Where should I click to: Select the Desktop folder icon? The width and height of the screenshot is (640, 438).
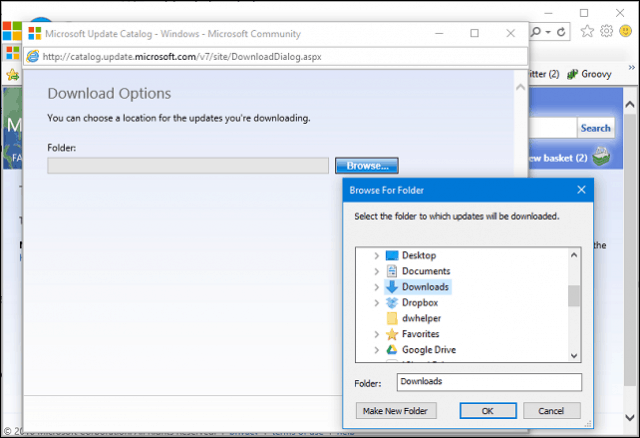click(392, 256)
